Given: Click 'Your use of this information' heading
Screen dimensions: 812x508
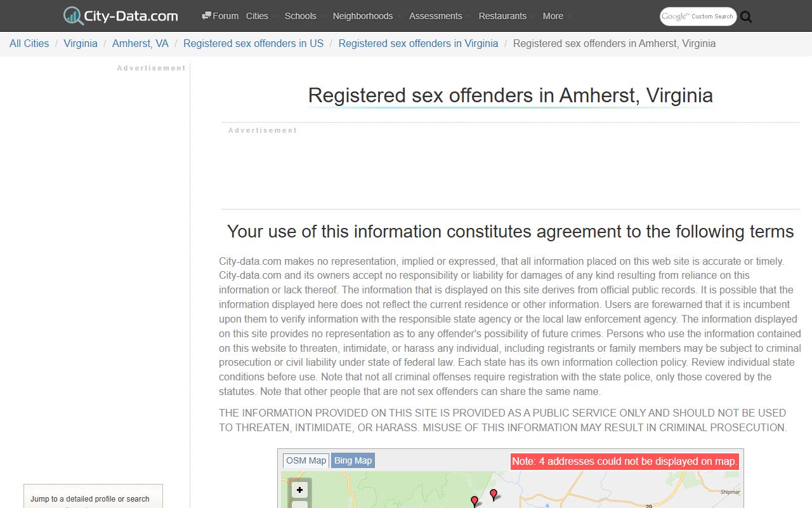Looking at the screenshot, I should 511,231.
